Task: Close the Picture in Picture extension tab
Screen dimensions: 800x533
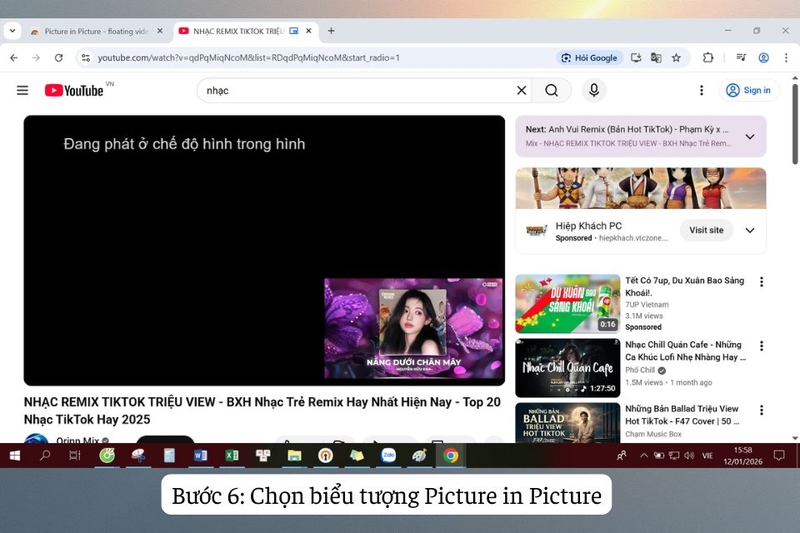Action: 160,31
